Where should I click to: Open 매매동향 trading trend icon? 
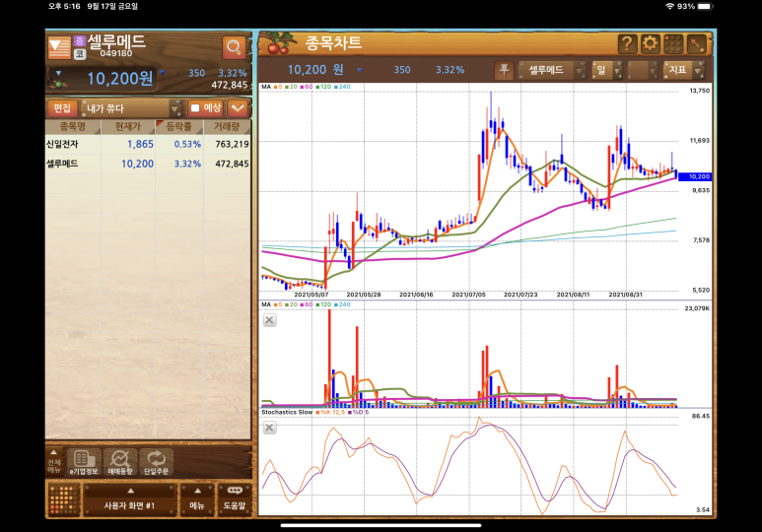pos(119,461)
